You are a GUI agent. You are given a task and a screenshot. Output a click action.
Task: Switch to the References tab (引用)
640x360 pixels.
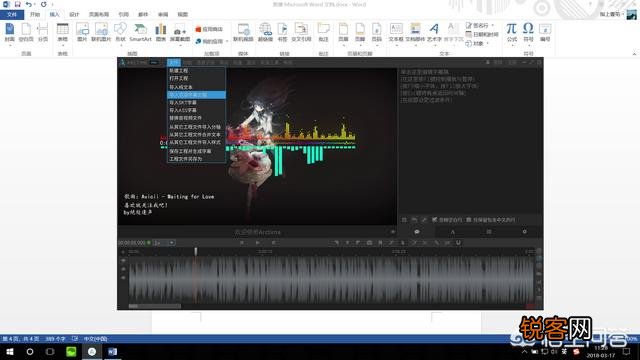pos(123,14)
